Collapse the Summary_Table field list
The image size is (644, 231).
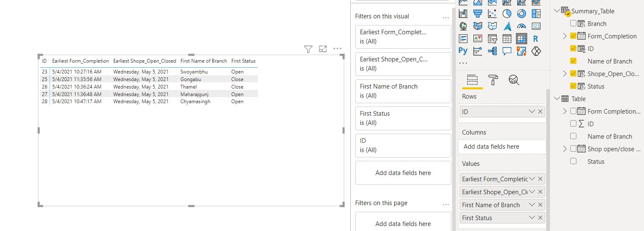coord(556,11)
